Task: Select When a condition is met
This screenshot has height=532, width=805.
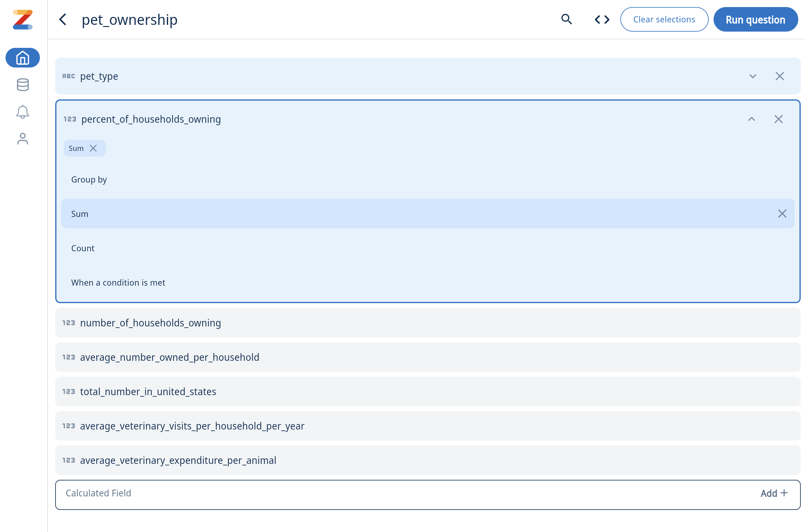Action: 118,282
